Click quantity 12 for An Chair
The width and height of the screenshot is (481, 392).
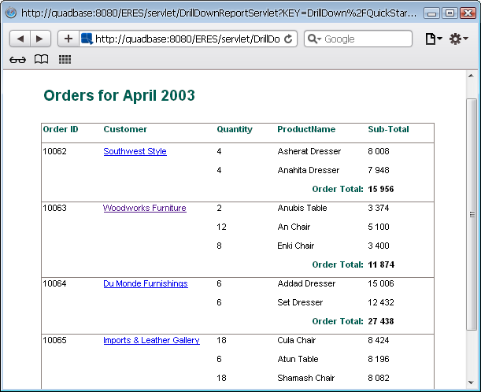221,227
